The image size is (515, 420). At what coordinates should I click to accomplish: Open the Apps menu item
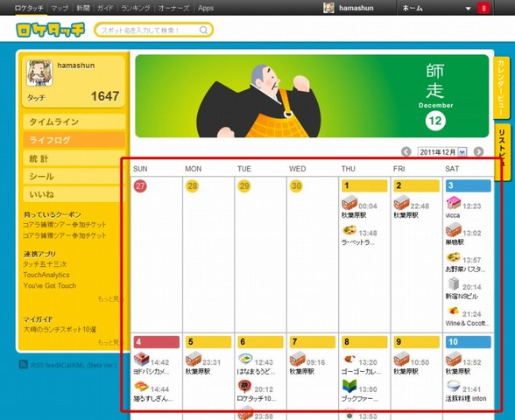point(206,8)
